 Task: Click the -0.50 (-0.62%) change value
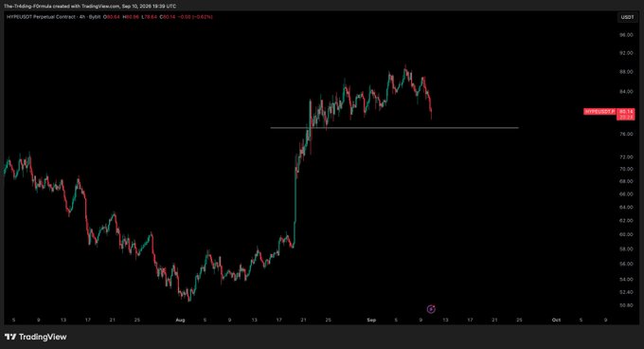tap(195, 17)
